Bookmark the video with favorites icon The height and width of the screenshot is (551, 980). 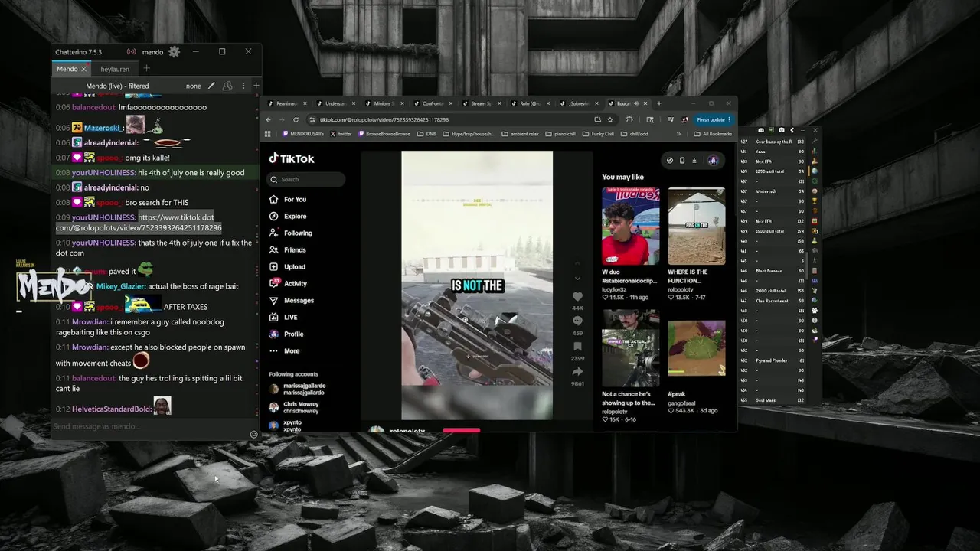click(577, 347)
